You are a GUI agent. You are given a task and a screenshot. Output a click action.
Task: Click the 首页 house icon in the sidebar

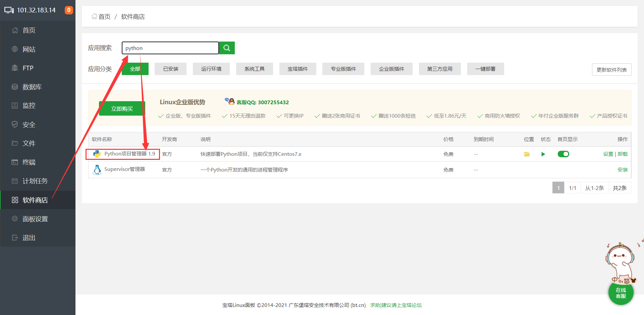[15, 30]
